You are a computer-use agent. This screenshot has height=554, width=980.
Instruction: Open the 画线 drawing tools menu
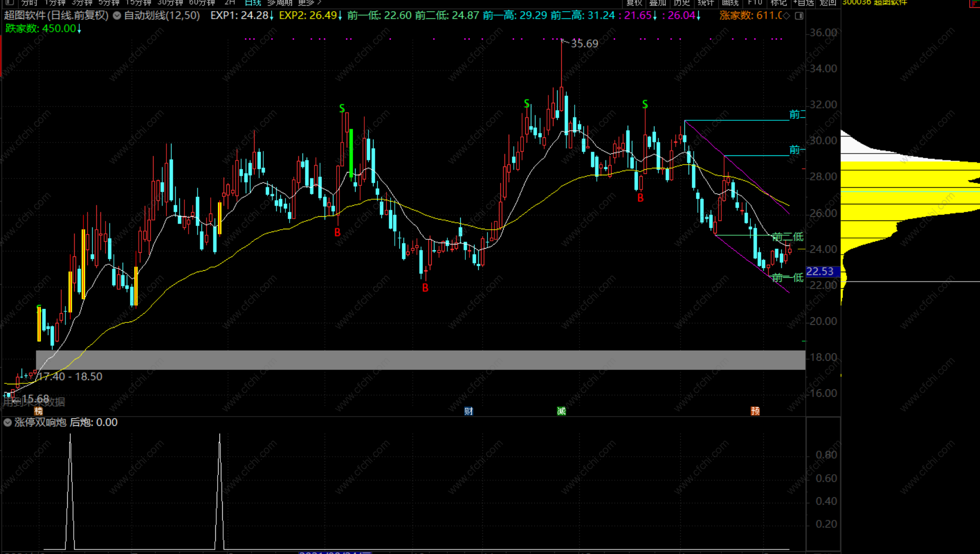[730, 3]
